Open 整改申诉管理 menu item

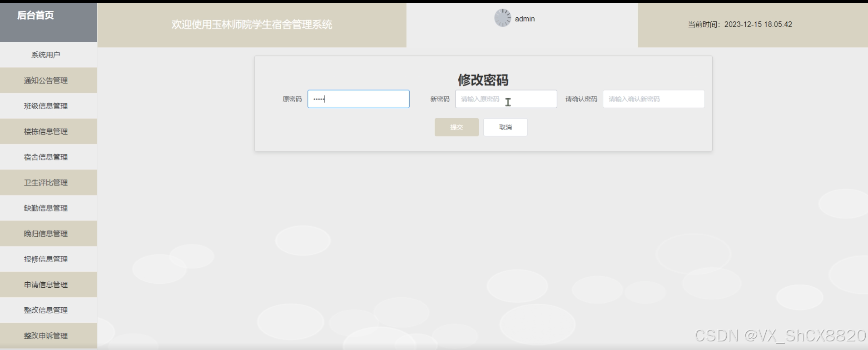(48, 335)
